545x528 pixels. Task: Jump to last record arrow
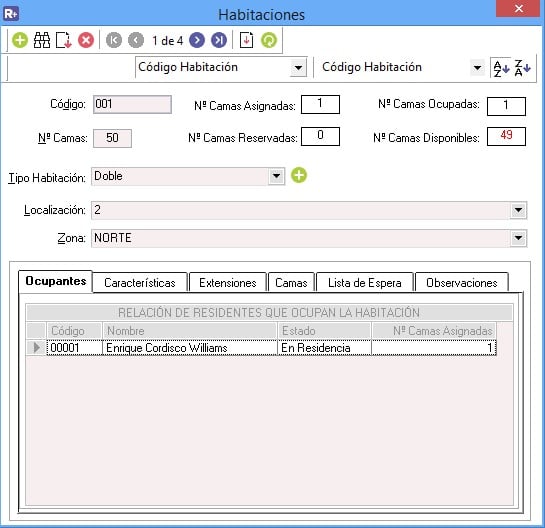coord(219,40)
